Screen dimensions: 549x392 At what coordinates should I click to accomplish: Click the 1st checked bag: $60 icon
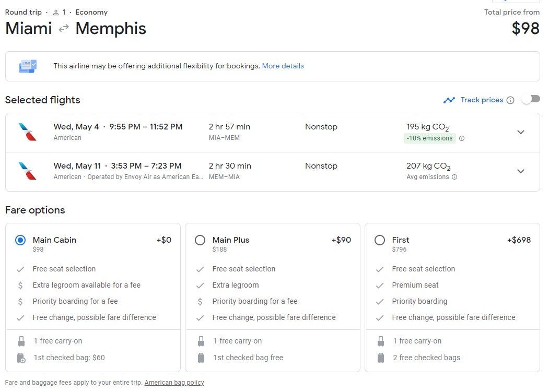(21, 358)
